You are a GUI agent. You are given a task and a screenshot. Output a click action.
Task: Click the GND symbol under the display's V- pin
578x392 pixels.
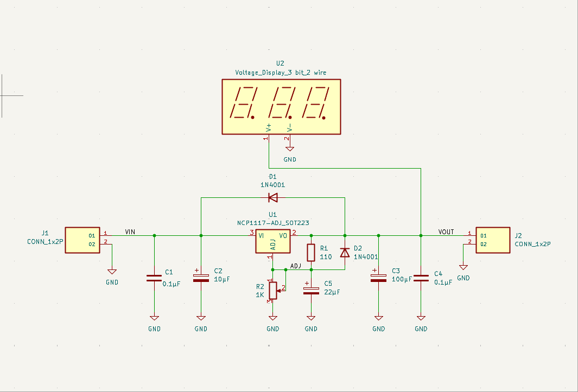(290, 150)
